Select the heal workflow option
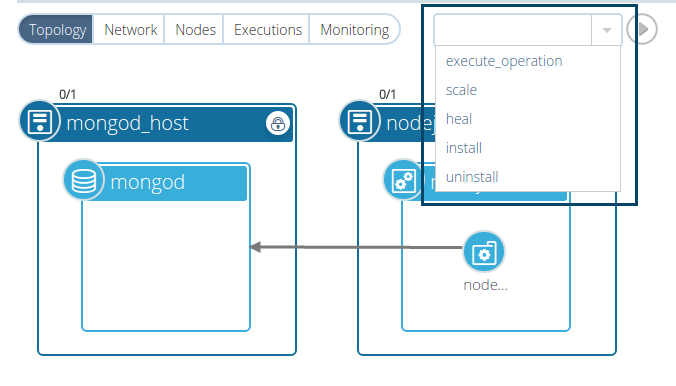The image size is (676, 386). click(459, 119)
